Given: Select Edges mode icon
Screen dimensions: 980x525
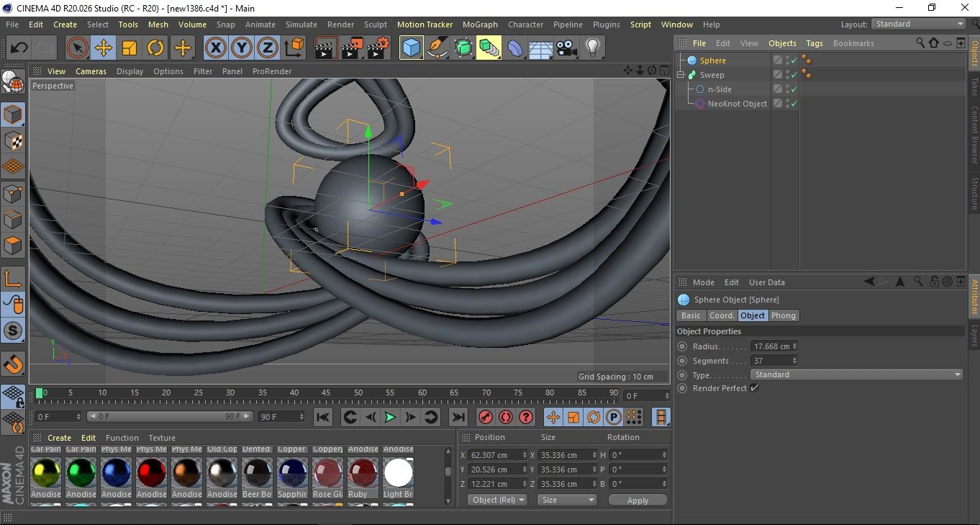Looking at the screenshot, I should point(13,220).
